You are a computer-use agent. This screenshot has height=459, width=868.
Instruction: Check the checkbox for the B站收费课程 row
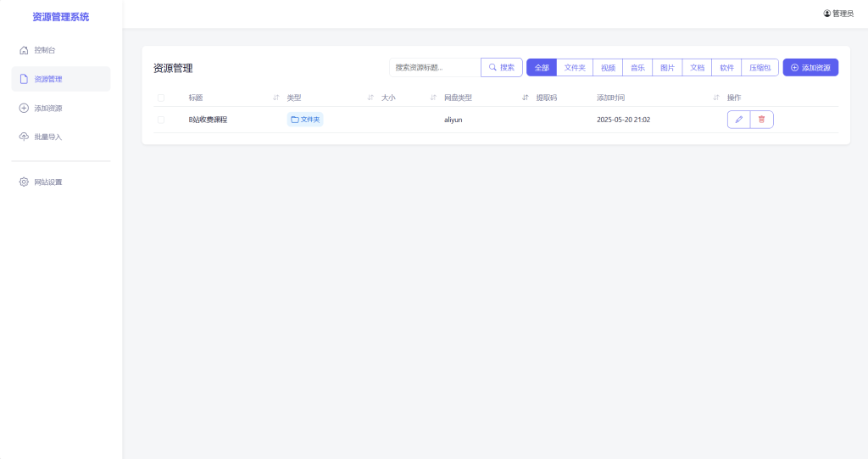[x=161, y=120]
